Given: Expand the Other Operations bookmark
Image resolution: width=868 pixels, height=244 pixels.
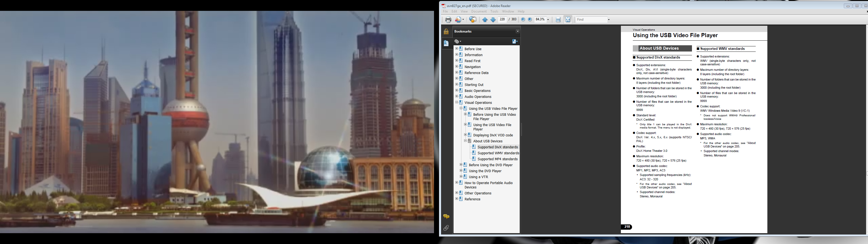Looking at the screenshot, I should coord(457,193).
